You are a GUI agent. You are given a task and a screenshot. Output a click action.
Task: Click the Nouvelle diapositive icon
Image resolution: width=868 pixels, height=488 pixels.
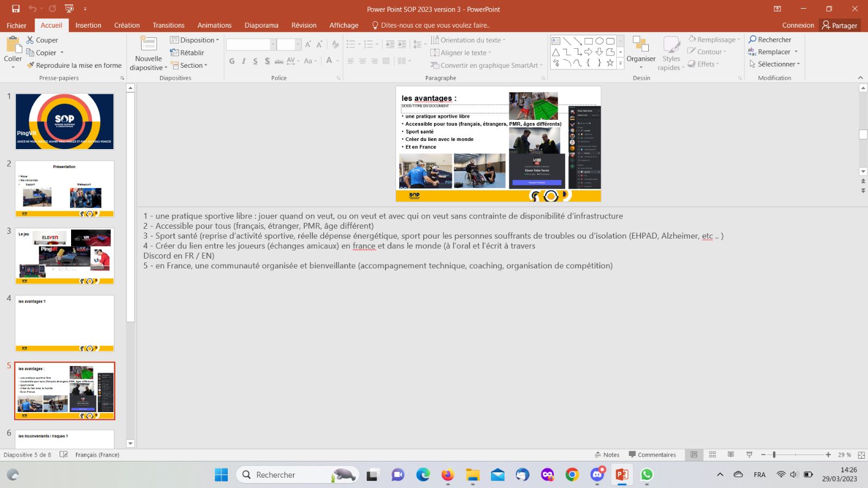coord(148,44)
